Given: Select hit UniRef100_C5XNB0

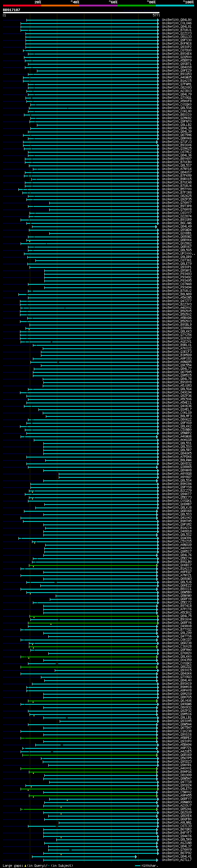Looking at the screenshot, I should pyautogui.click(x=177, y=430).
